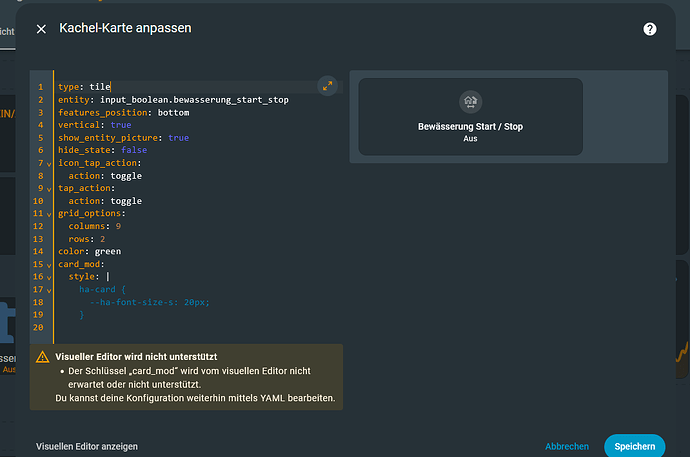Expand the YAML editor to fullscreen
This screenshot has width=690, height=457.
327,86
